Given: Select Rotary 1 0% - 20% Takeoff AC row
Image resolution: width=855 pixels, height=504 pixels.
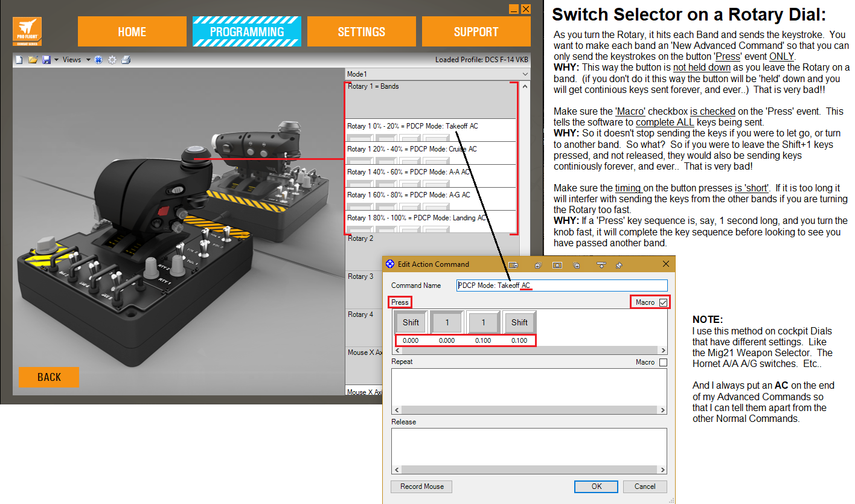Looking at the screenshot, I should point(431,130).
